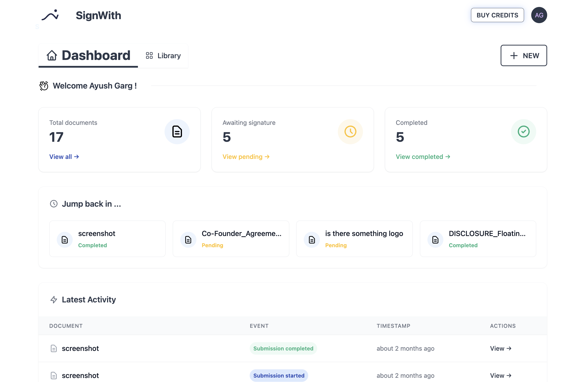Click the BUY CREDITS button
Screen dimensions: 588x382
(497, 15)
